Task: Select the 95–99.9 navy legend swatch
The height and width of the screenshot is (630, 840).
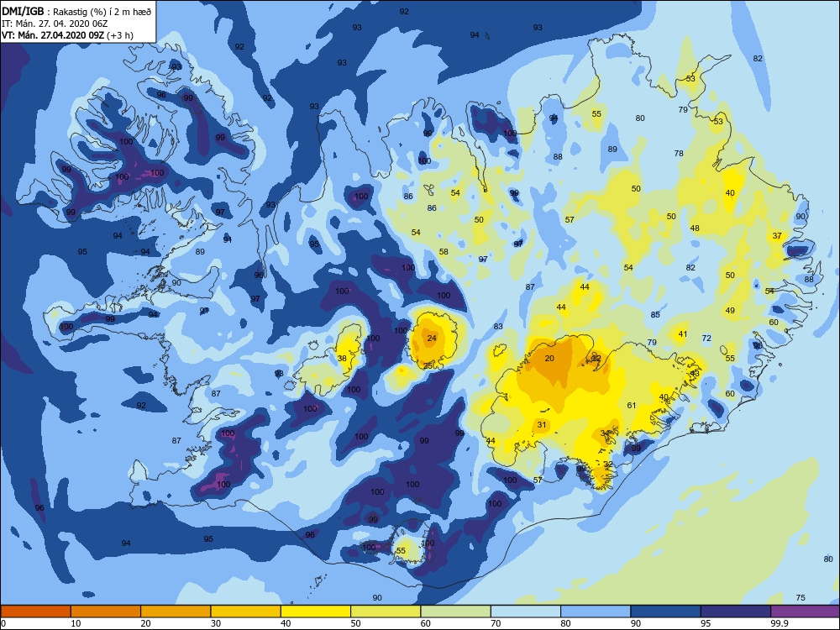Action: (x=736, y=612)
